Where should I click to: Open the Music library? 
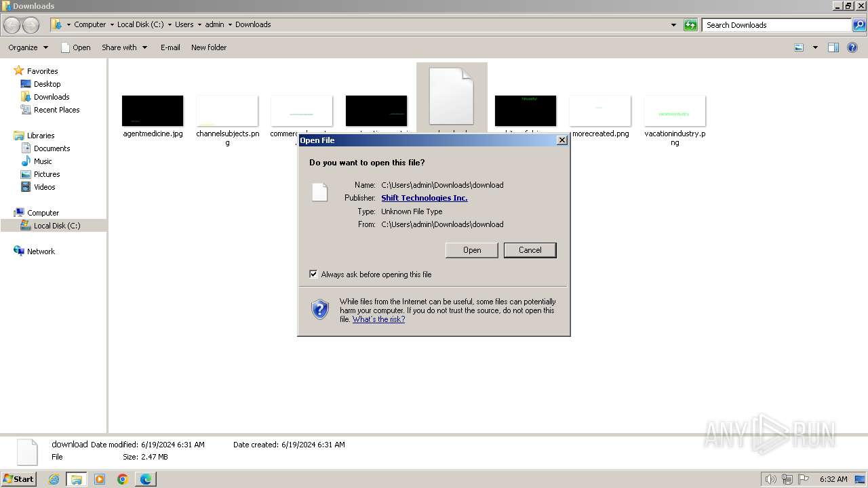pos(43,161)
